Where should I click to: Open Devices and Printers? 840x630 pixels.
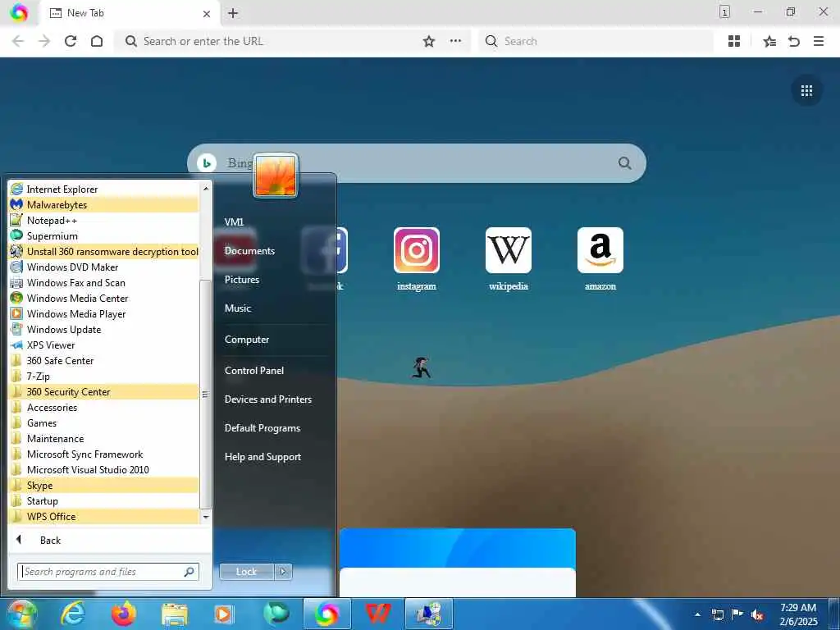point(268,399)
